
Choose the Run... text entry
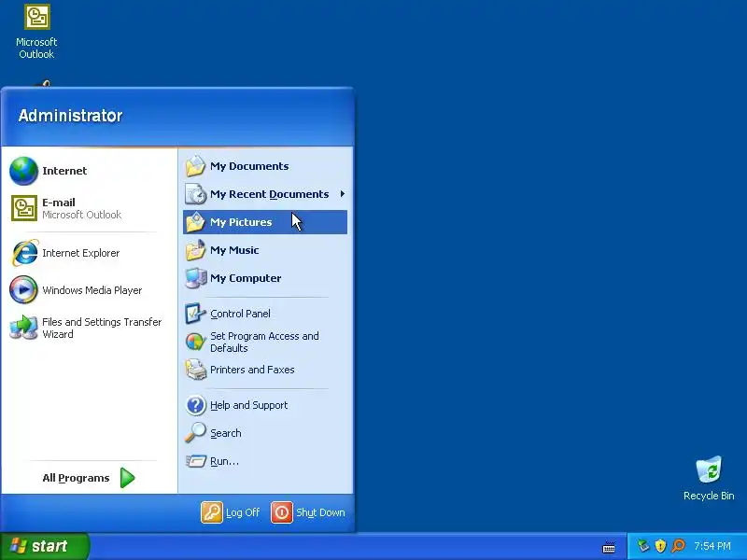[x=224, y=461]
